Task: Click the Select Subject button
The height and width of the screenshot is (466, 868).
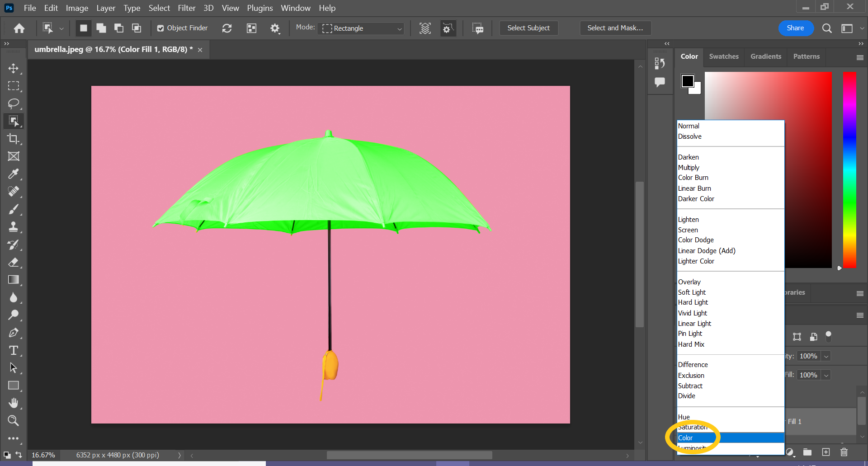Action: pos(528,28)
